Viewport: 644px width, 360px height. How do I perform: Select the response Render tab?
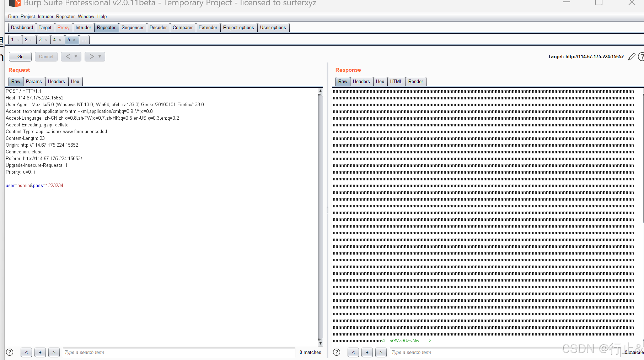tap(415, 81)
